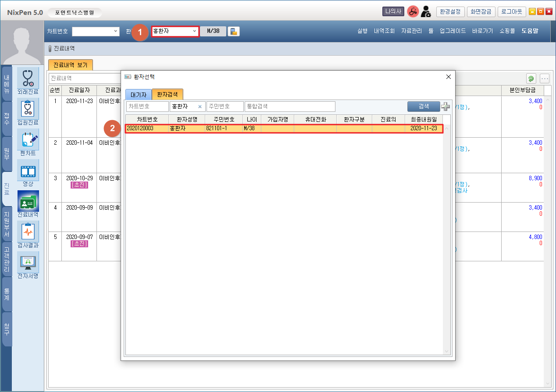This screenshot has height=392, width=556.
Task: Click the 환경설정 button
Action: 450,12
